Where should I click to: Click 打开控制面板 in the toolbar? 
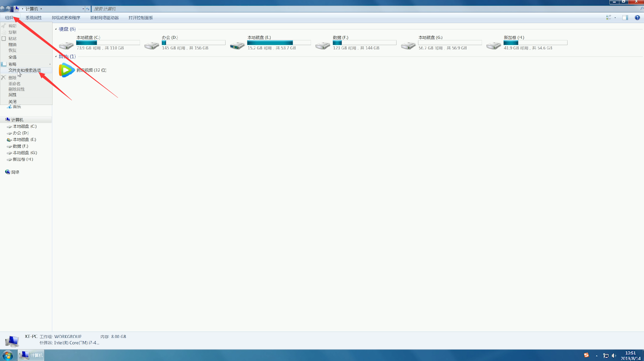click(x=141, y=18)
